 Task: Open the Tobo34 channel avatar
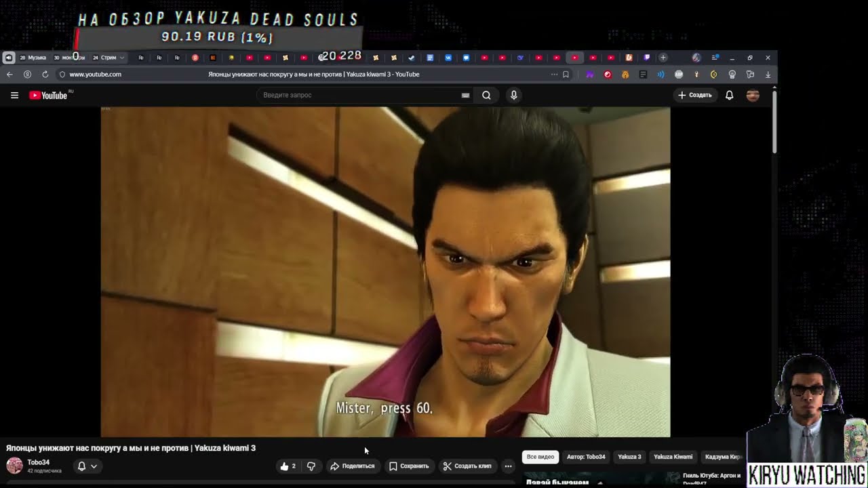pyautogui.click(x=14, y=466)
